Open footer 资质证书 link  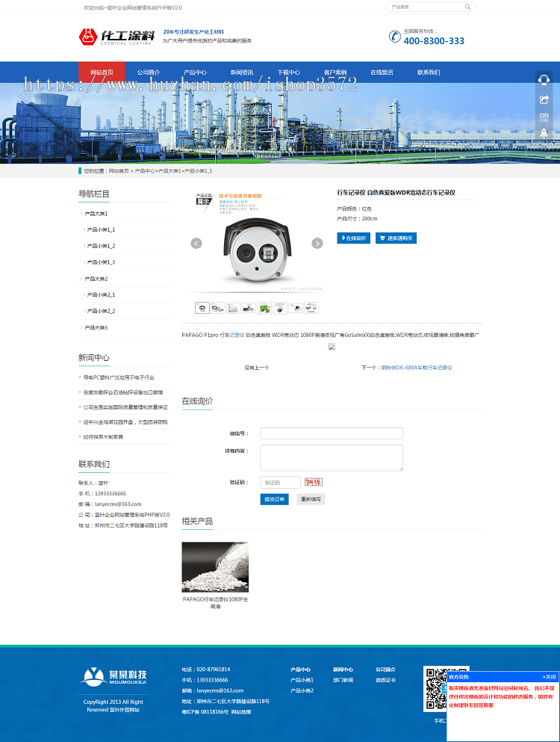(x=385, y=680)
